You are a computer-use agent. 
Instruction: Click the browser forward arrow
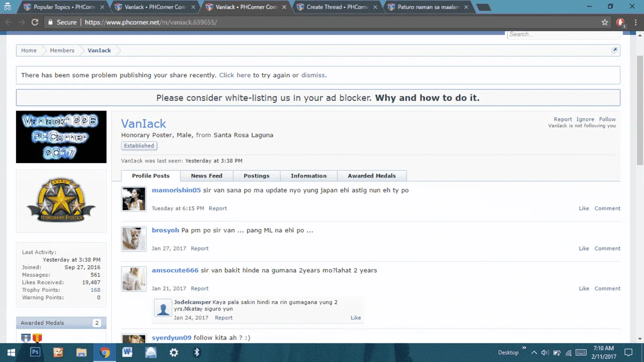pyautogui.click(x=22, y=23)
